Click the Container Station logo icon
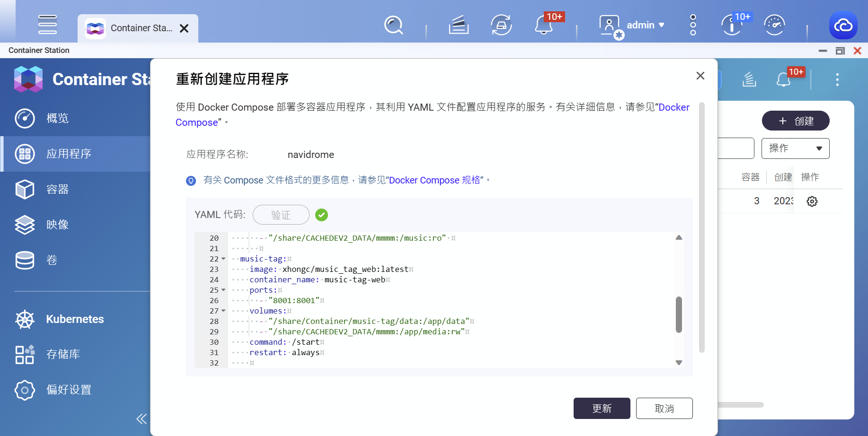 pos(28,79)
